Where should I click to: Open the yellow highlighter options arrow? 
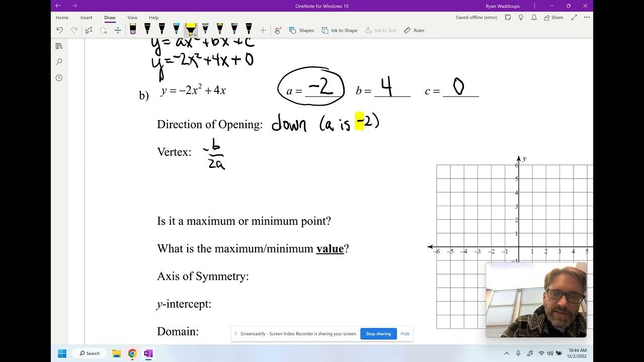195,35
